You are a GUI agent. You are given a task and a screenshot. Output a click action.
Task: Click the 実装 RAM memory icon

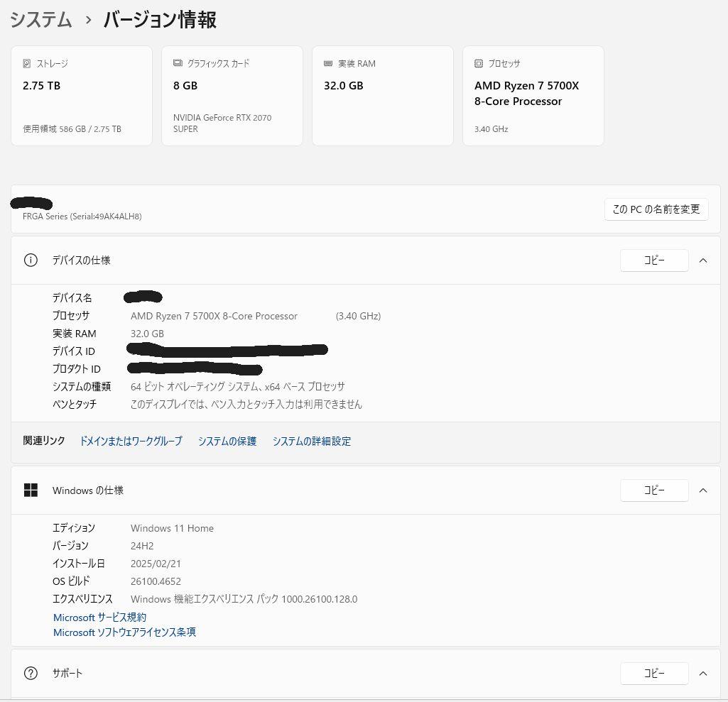click(328, 63)
